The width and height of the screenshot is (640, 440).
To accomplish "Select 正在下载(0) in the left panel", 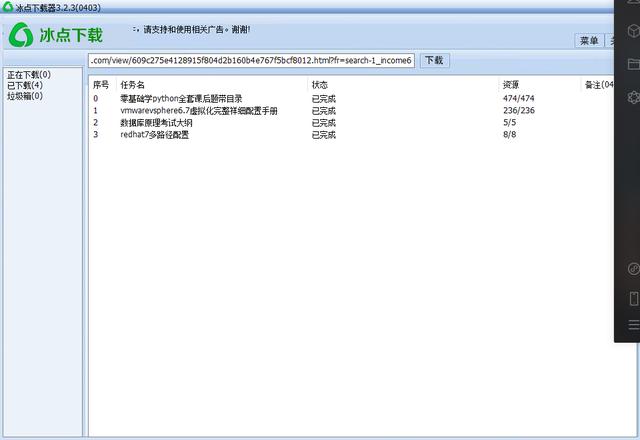I will point(29,75).
